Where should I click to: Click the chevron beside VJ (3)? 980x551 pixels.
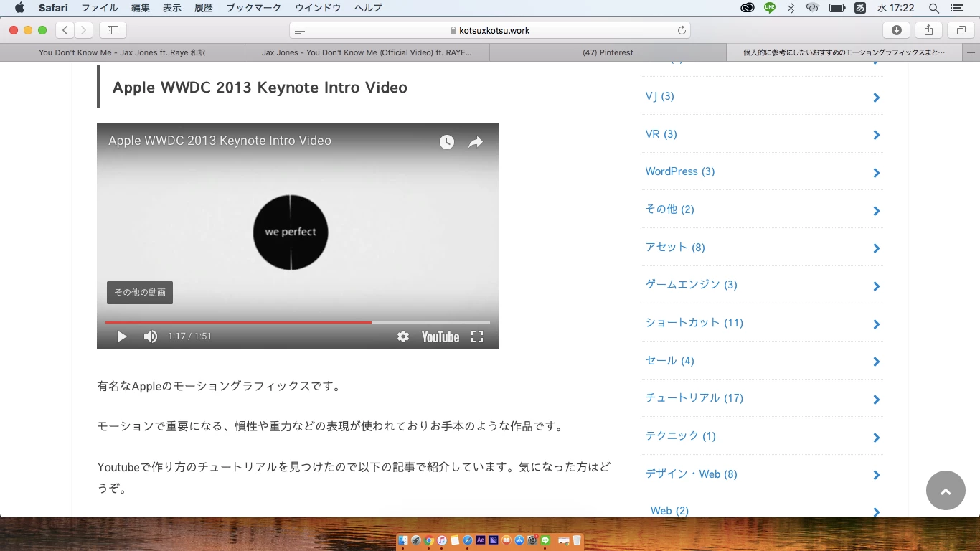[x=877, y=98]
